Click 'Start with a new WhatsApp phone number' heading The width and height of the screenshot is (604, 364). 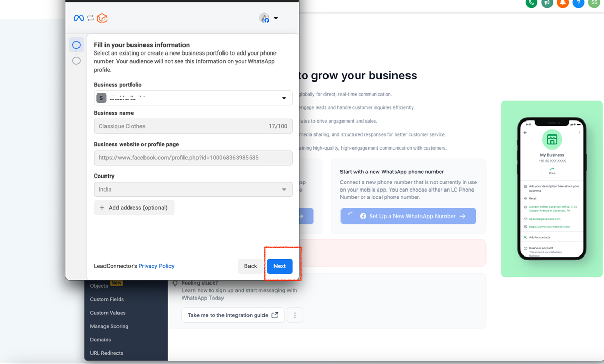point(392,172)
